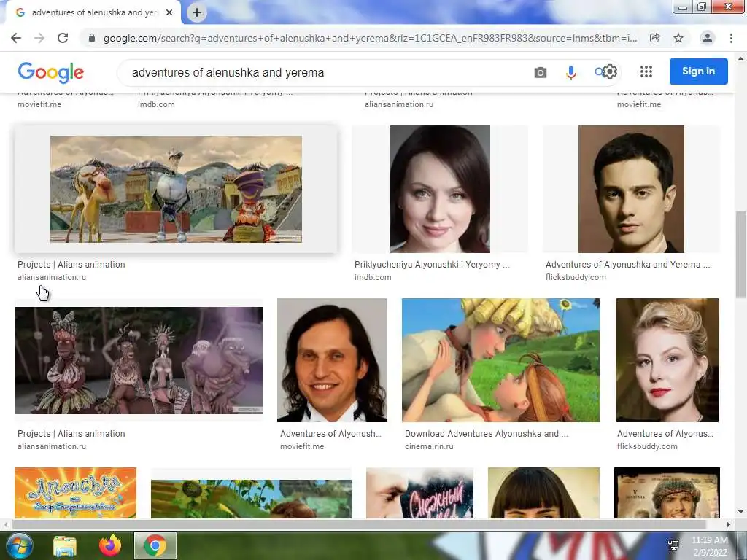
Task: Click the browser back arrow
Action: [16, 38]
